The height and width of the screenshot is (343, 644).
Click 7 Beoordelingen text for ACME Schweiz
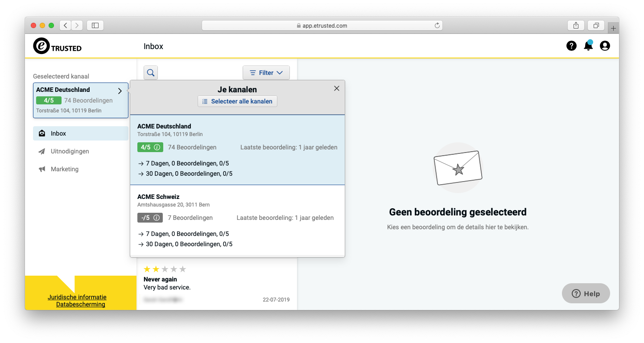pyautogui.click(x=190, y=218)
